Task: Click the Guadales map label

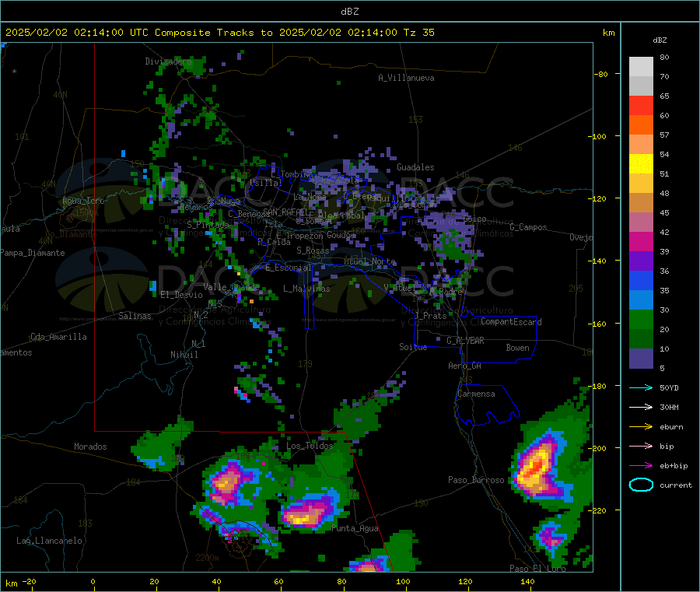Action: coord(415,167)
